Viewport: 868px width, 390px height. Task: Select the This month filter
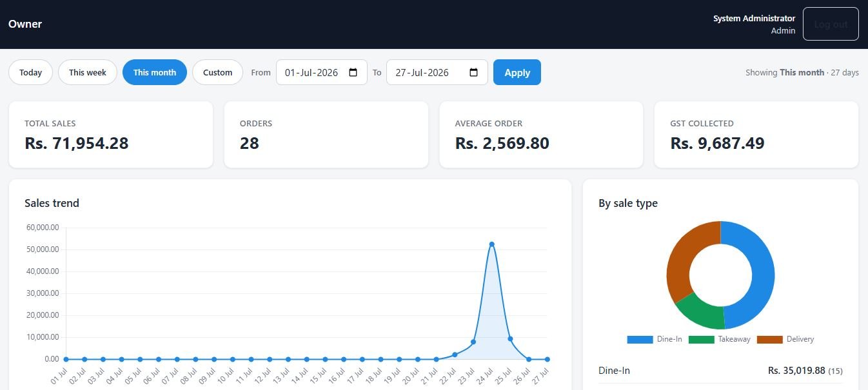(x=155, y=72)
